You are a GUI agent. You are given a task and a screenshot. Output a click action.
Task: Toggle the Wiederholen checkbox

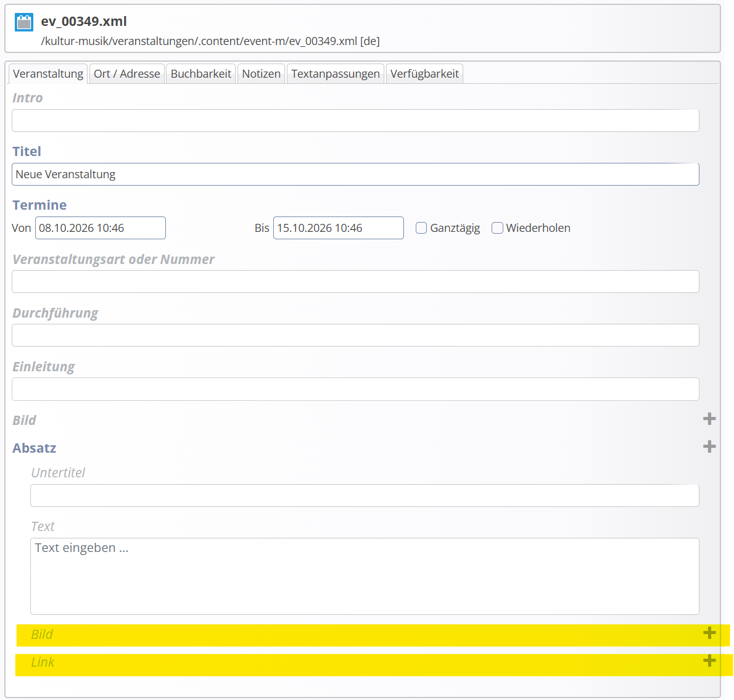[x=497, y=228]
